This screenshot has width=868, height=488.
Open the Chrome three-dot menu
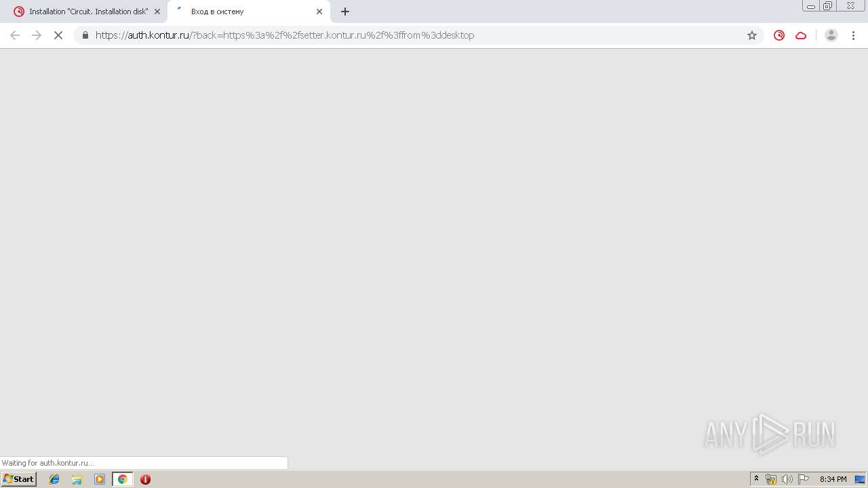coord(853,35)
